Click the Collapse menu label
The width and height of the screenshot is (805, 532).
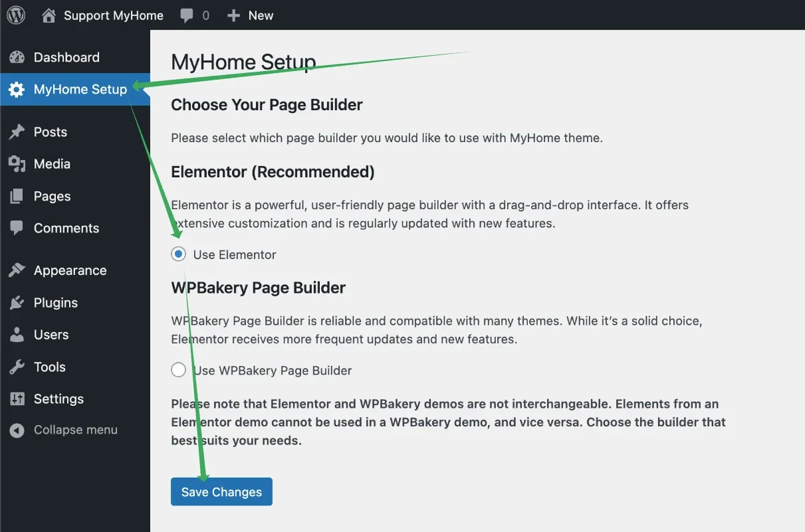pyautogui.click(x=76, y=430)
